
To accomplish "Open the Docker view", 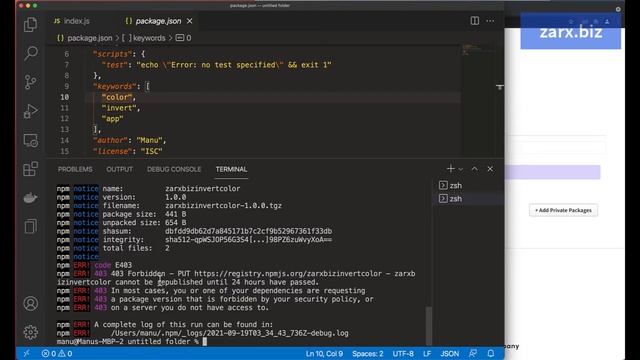I will [31, 198].
